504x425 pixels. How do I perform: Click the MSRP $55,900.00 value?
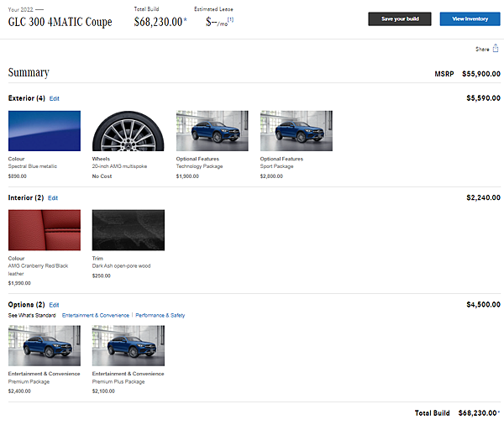coord(480,74)
